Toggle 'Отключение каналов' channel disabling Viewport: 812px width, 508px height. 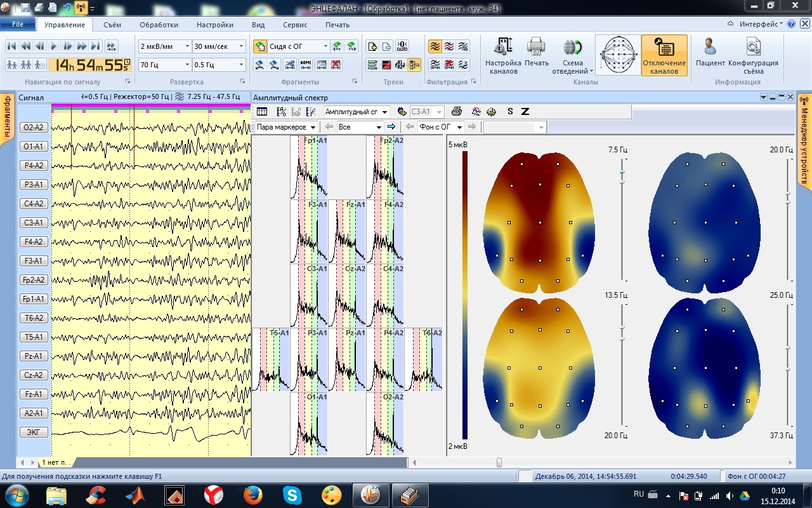tap(664, 56)
